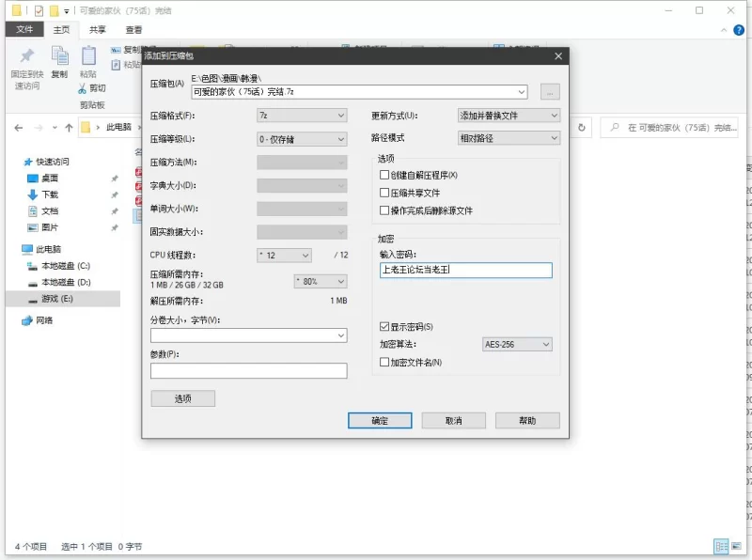Switch to the Home ribbon tab
Screen dimensions: 752x560
(x=61, y=30)
